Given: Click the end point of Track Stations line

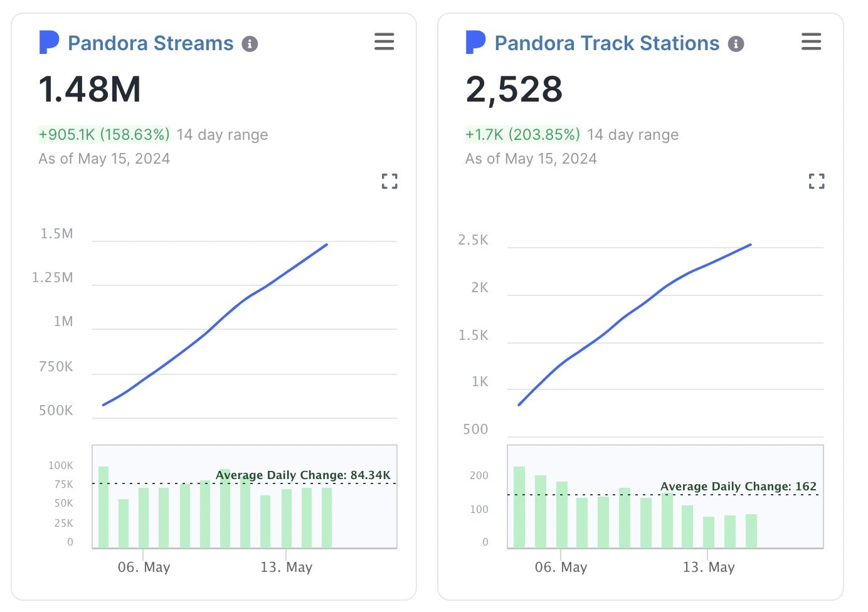Looking at the screenshot, I should click(751, 245).
